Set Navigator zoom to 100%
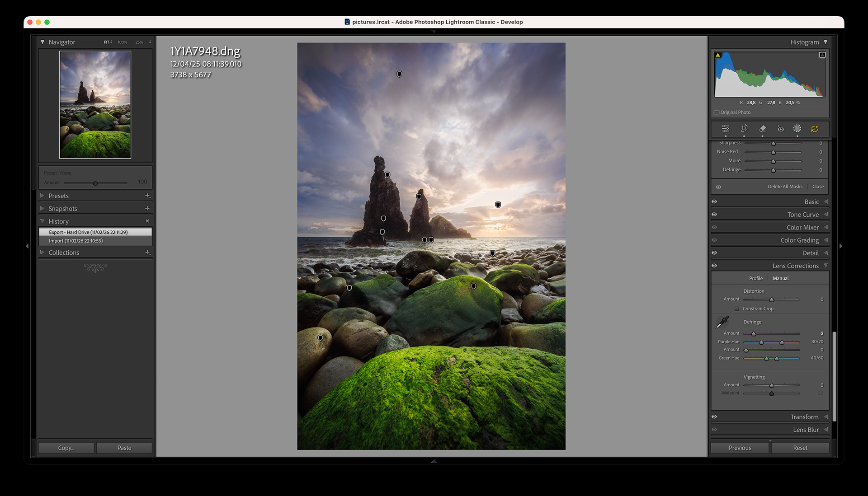The width and height of the screenshot is (868, 496). coord(123,42)
